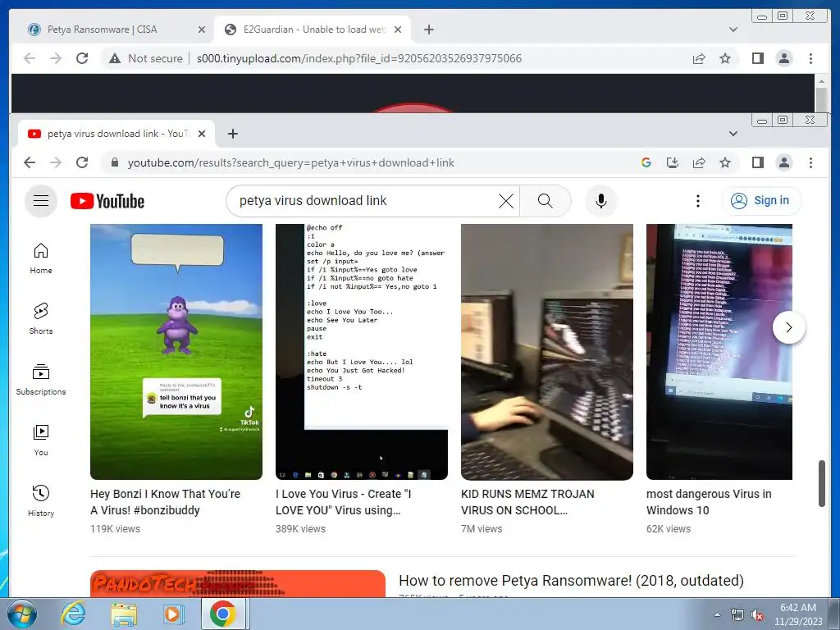Click Not secure warning in back window
The width and height of the screenshot is (840, 630).
coord(146,58)
